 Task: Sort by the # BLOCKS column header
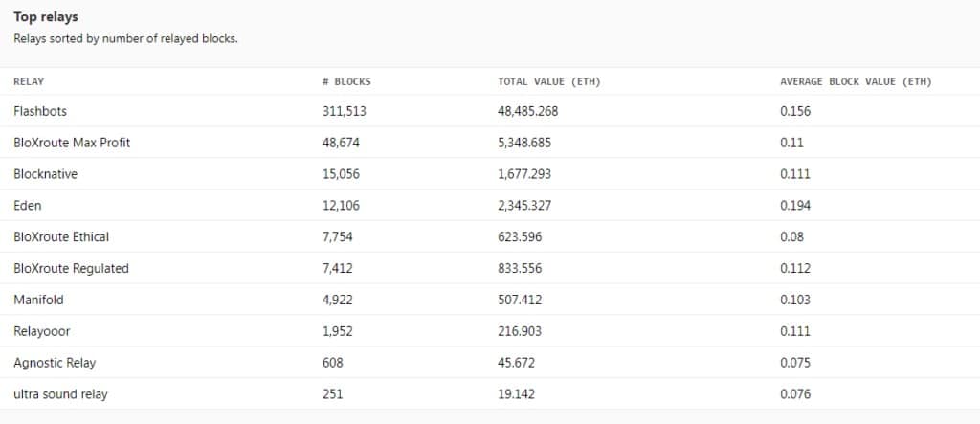(346, 82)
